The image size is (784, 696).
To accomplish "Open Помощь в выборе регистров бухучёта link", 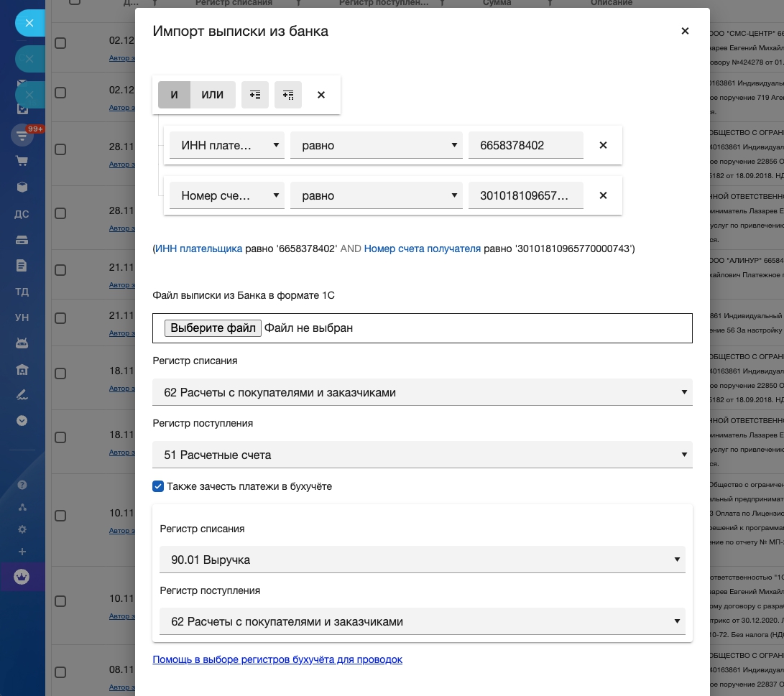I will click(277, 659).
